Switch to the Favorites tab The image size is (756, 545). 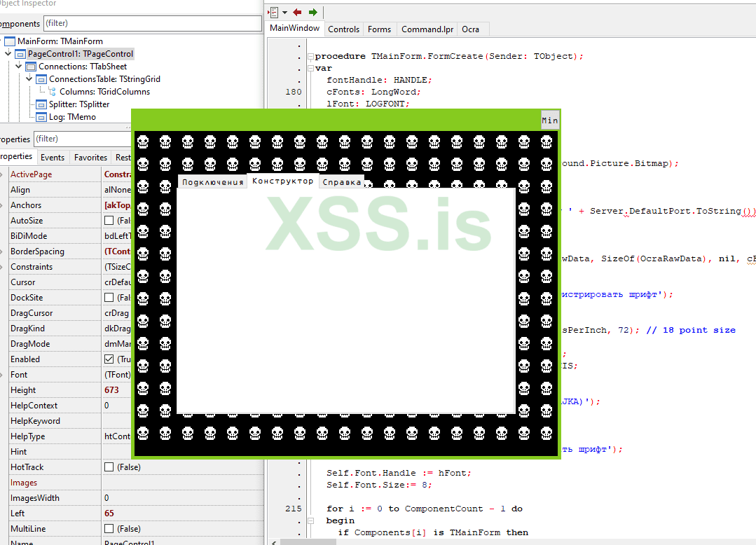point(90,157)
